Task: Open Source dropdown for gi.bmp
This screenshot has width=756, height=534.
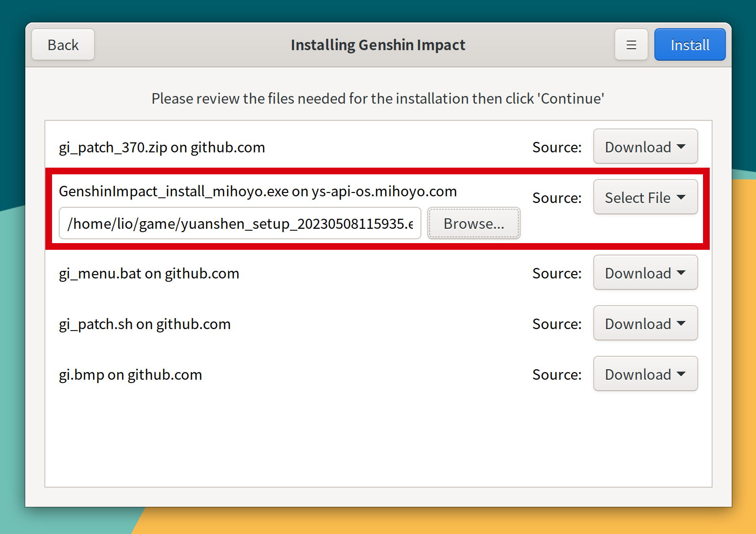Action: 645,374
